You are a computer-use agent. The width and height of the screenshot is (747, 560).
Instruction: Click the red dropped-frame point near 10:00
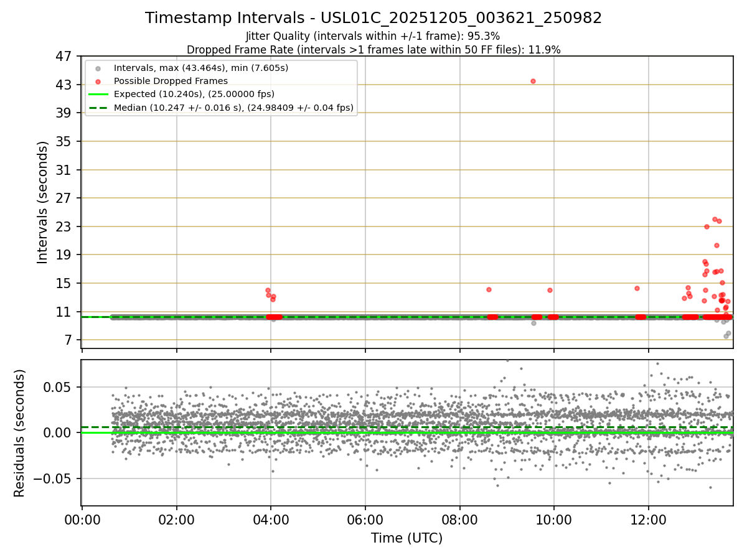[x=550, y=290]
